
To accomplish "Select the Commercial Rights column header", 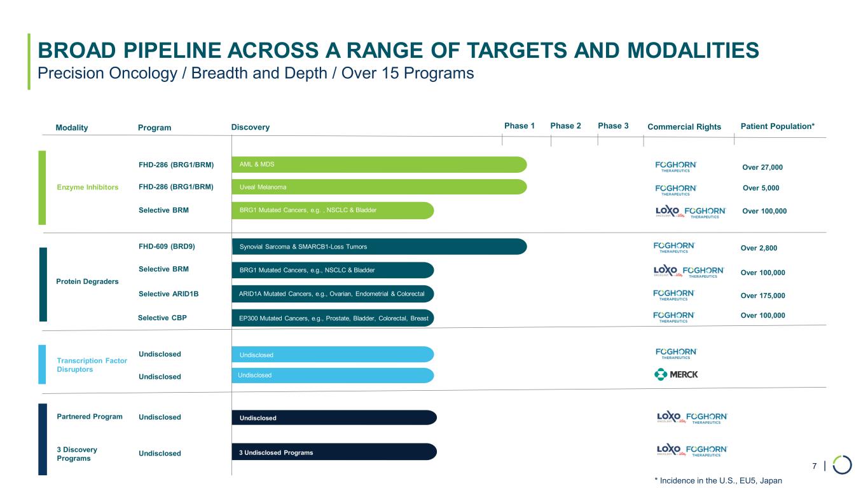I will coord(684,126).
